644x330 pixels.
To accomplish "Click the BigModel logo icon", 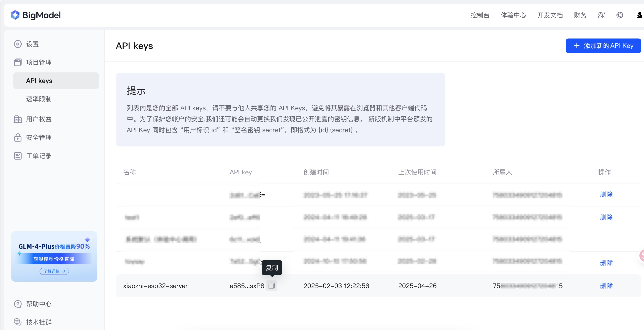I will coord(15,15).
